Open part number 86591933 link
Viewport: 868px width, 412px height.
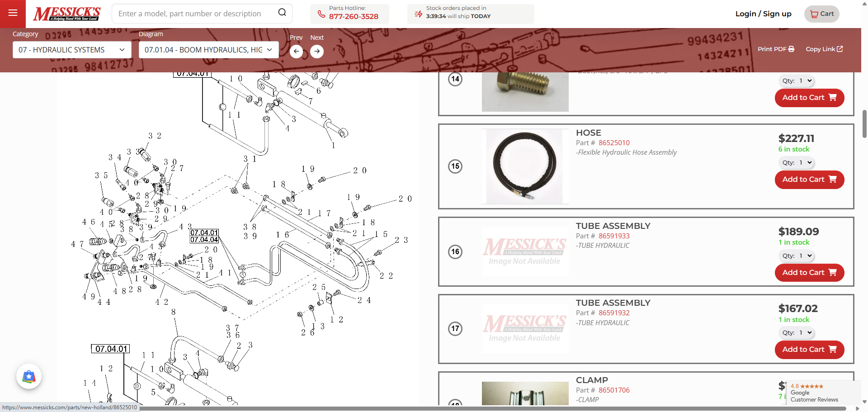(614, 236)
